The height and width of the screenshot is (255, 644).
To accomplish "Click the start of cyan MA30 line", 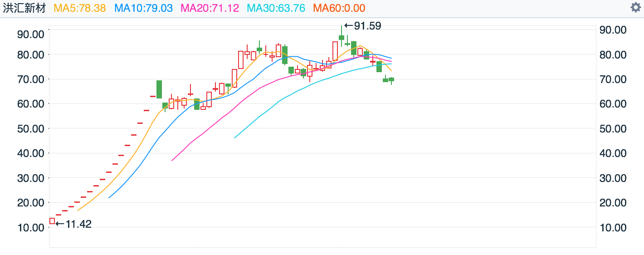I will coord(234,137).
